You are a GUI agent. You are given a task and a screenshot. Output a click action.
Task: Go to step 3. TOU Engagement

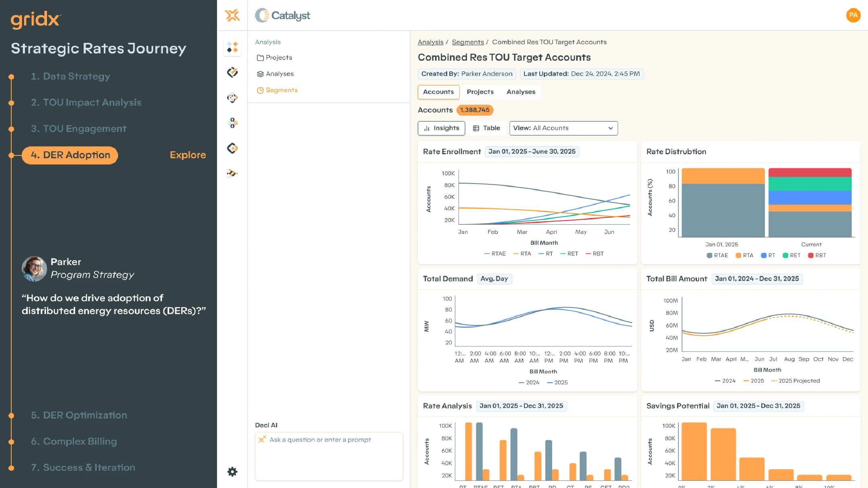tap(78, 129)
